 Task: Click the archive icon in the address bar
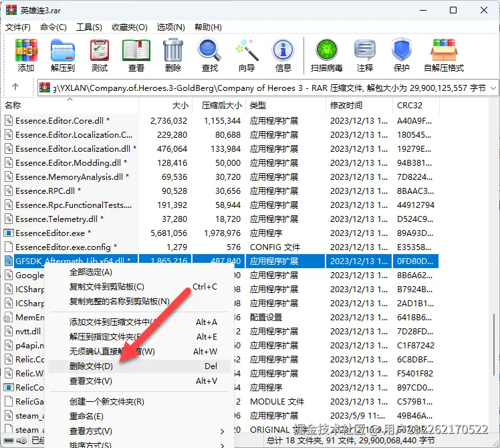click(45, 87)
